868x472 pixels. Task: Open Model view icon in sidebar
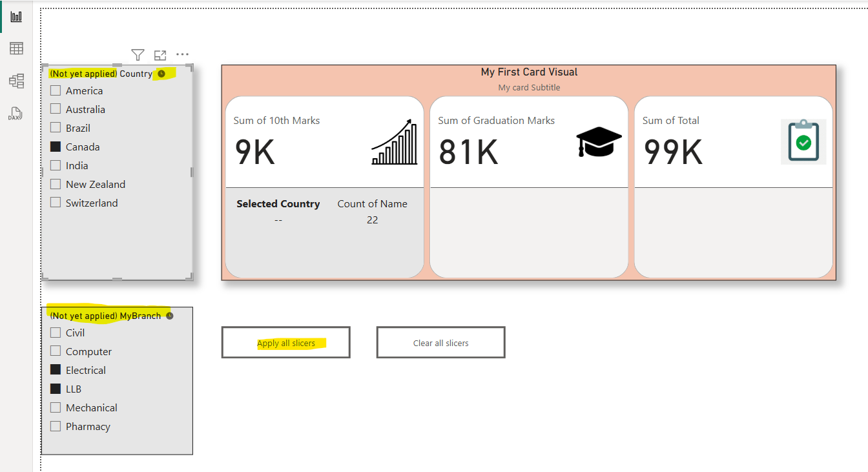click(16, 81)
